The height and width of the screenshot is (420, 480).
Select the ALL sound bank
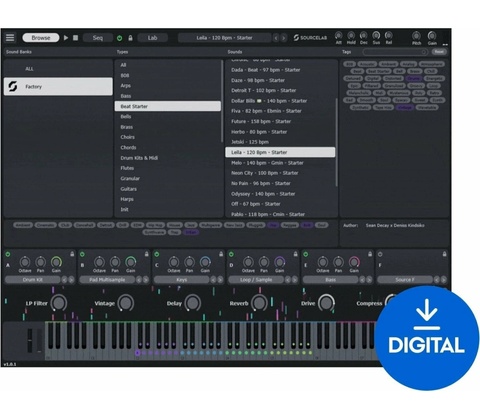pos(58,69)
